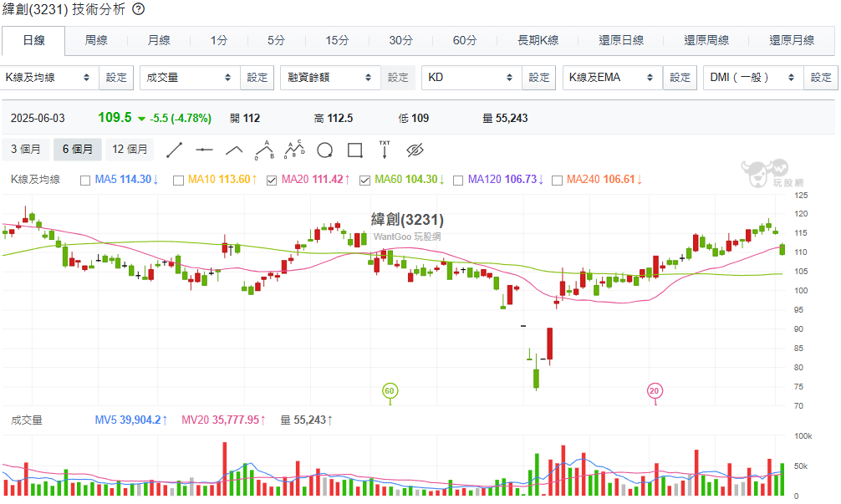
Task: Expand the DMI（一般） dropdown
Action: point(752,78)
